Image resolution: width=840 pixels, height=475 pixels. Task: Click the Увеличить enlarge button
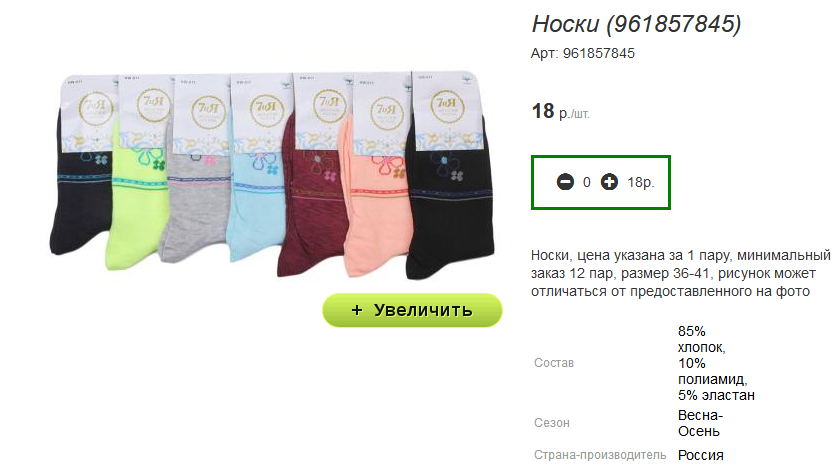pyautogui.click(x=412, y=310)
